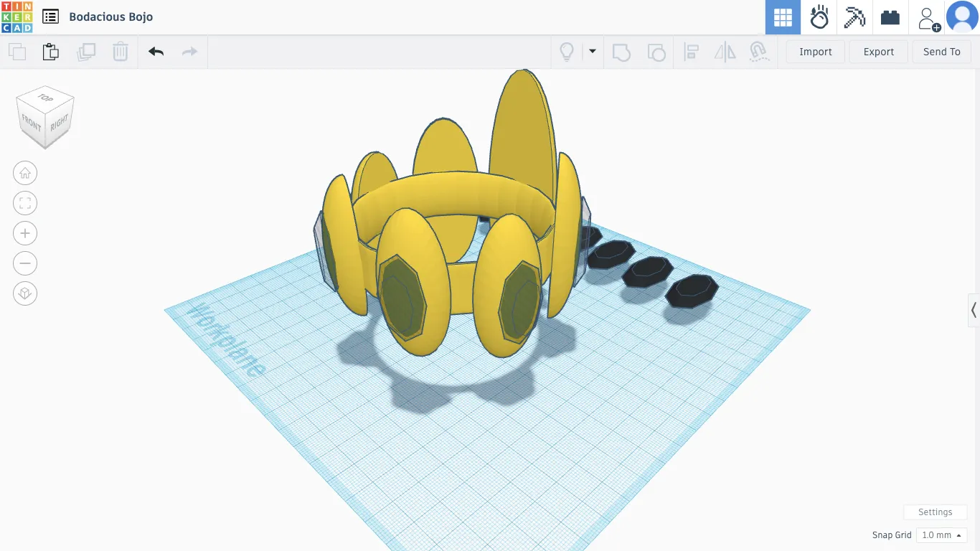The height and width of the screenshot is (551, 980).
Task: Toggle show all with lightbulb icon
Action: 567,52
